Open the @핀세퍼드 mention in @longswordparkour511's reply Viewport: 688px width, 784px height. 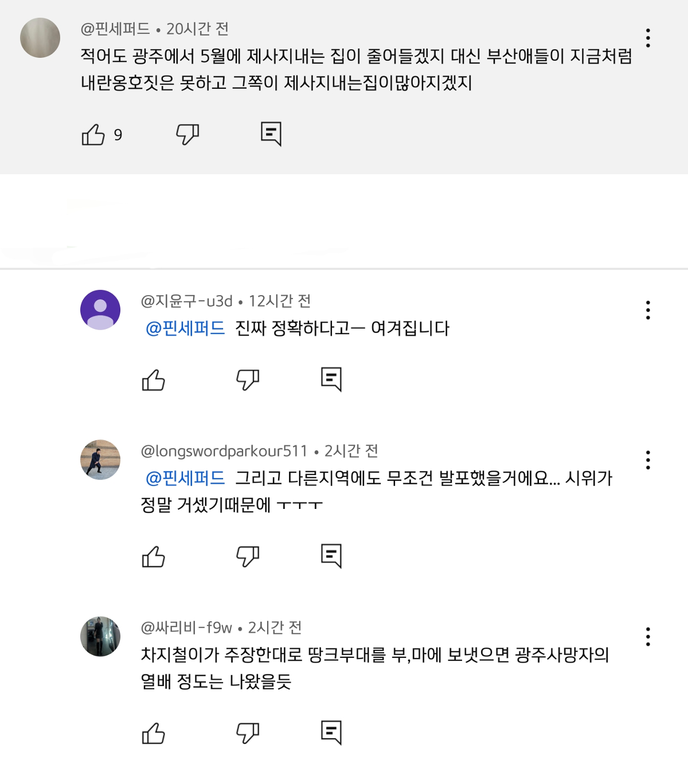pos(185,478)
